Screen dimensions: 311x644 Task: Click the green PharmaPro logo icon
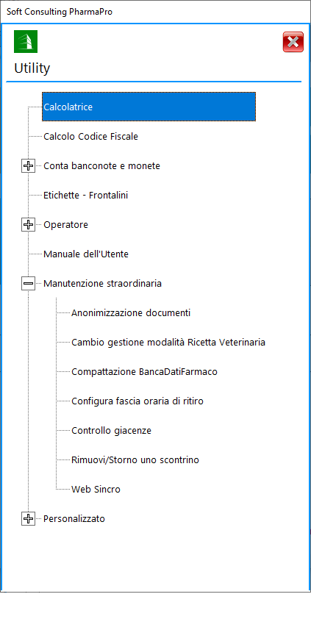click(x=26, y=41)
